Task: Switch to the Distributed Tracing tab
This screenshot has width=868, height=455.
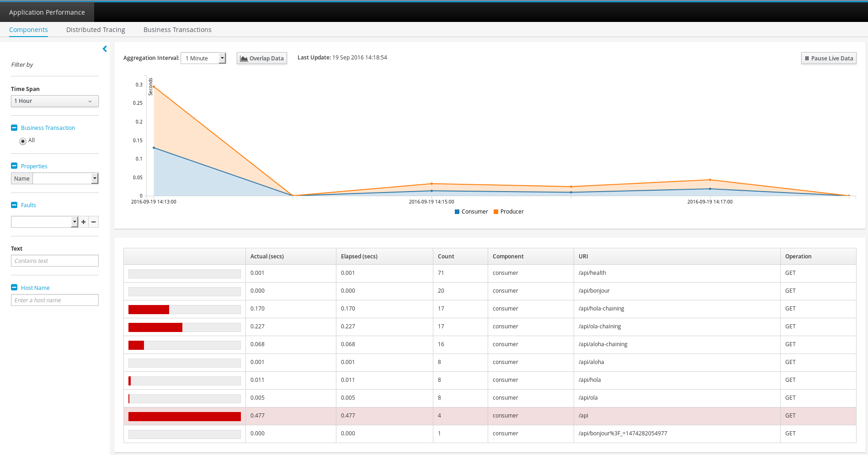Action: pyautogui.click(x=96, y=30)
